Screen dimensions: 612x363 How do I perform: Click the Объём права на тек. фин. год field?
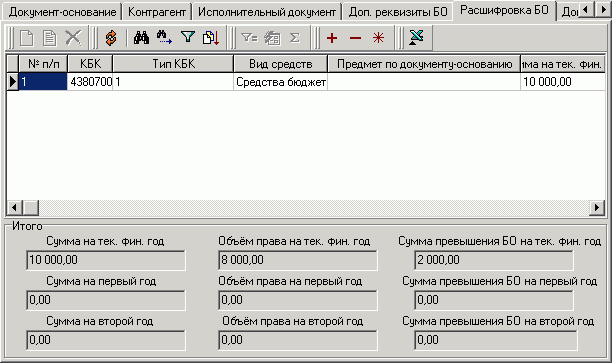pyautogui.click(x=298, y=260)
